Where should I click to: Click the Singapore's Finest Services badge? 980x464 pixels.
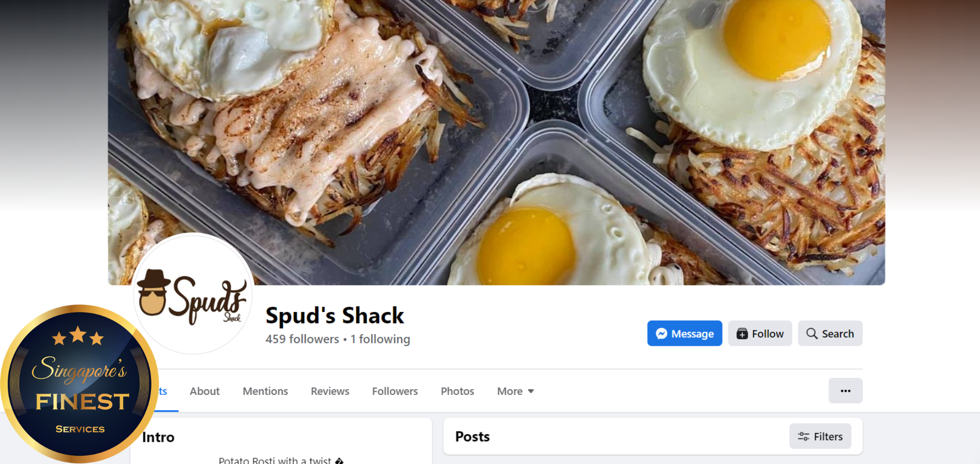(x=79, y=383)
